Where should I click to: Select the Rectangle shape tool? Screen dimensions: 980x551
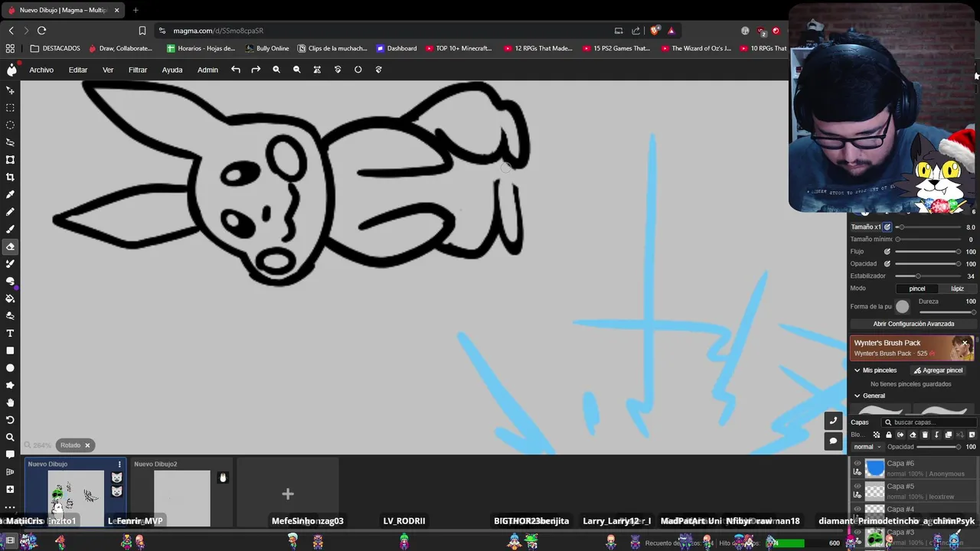point(10,350)
